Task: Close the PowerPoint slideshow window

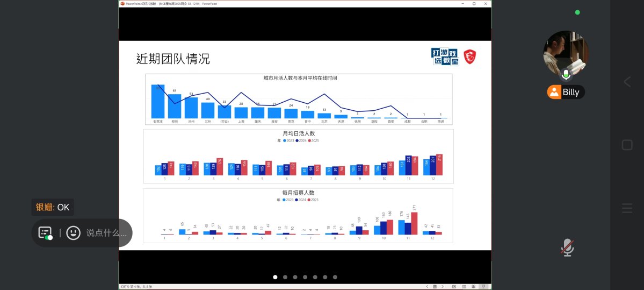Action: 486,3
